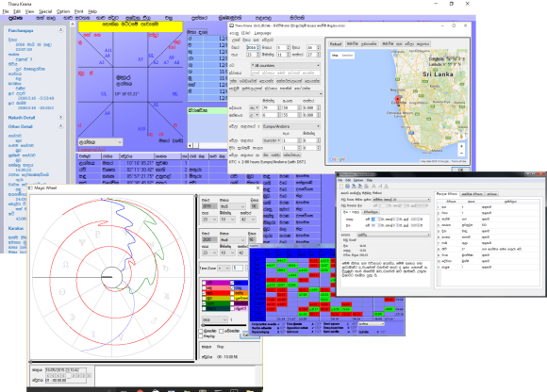Image resolution: width=547 pixels, height=392 pixels.
Task: Click the red location pin on map
Action: click(x=398, y=100)
